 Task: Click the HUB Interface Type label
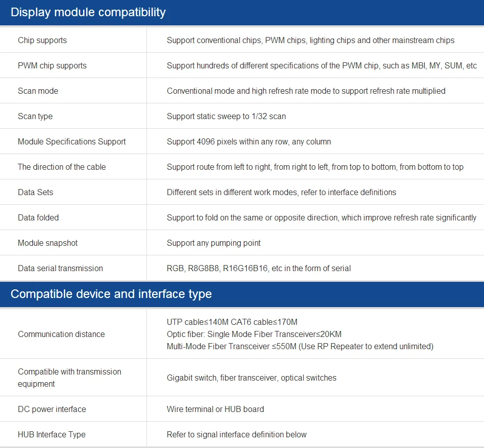tap(52, 435)
